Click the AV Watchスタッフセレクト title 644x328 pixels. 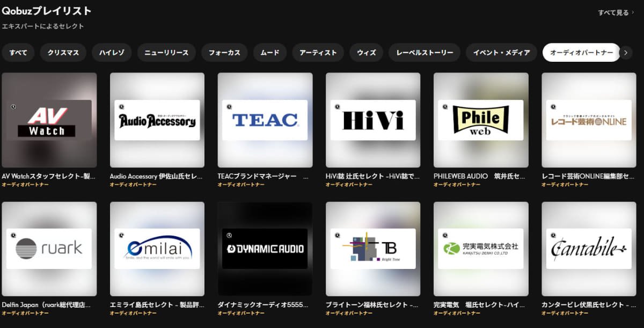(49, 176)
